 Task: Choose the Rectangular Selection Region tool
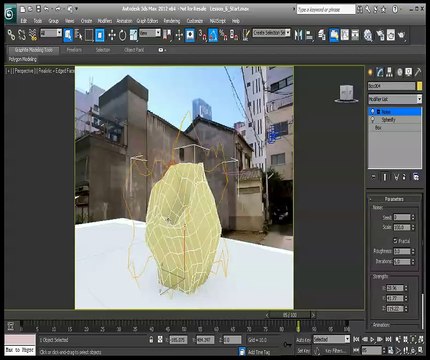pyautogui.click(x=89, y=35)
